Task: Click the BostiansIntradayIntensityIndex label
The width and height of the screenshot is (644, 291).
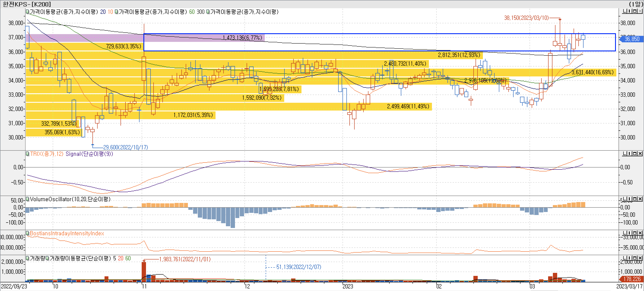Action: [67, 234]
